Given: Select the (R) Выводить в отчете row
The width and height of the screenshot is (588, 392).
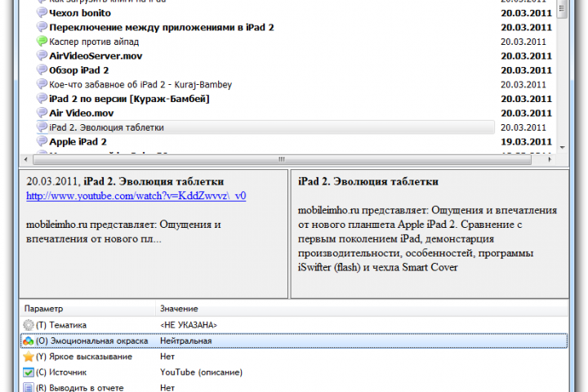Looking at the screenshot, I should coord(294,387).
